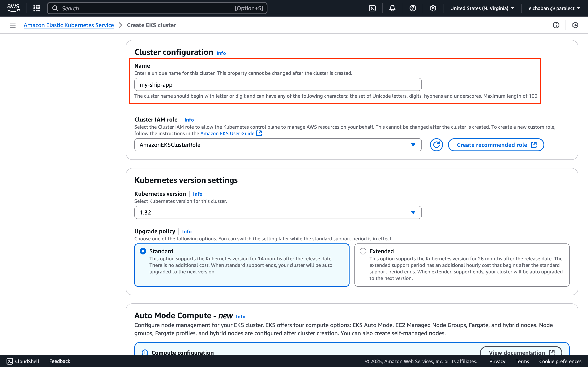Open the notifications bell
The height and width of the screenshot is (367, 588).
pos(392,8)
